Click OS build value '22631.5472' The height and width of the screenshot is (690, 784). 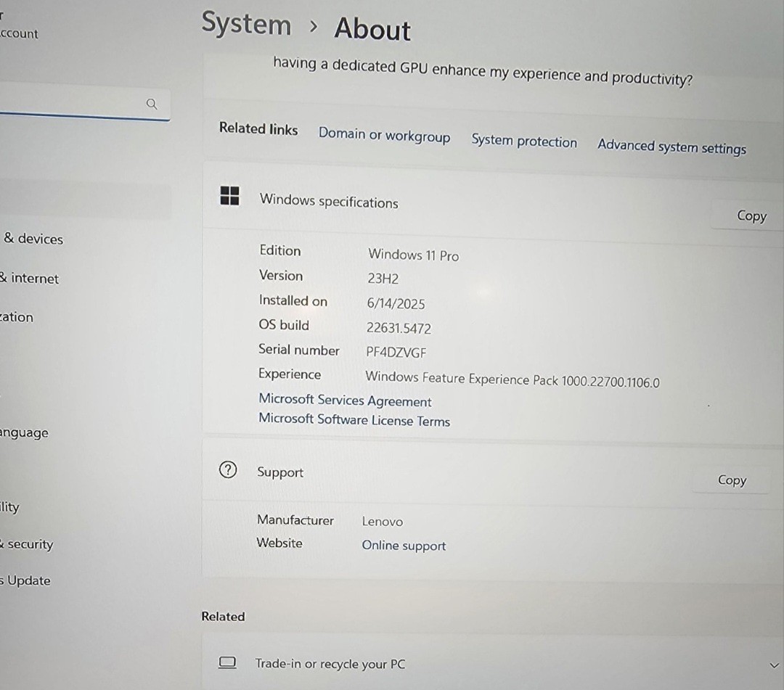click(399, 328)
